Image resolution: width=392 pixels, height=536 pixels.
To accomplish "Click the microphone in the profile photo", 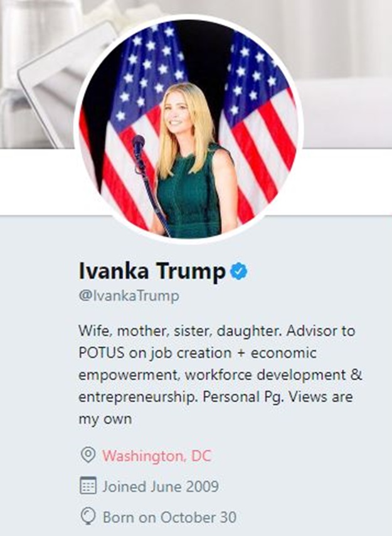I will [139, 146].
